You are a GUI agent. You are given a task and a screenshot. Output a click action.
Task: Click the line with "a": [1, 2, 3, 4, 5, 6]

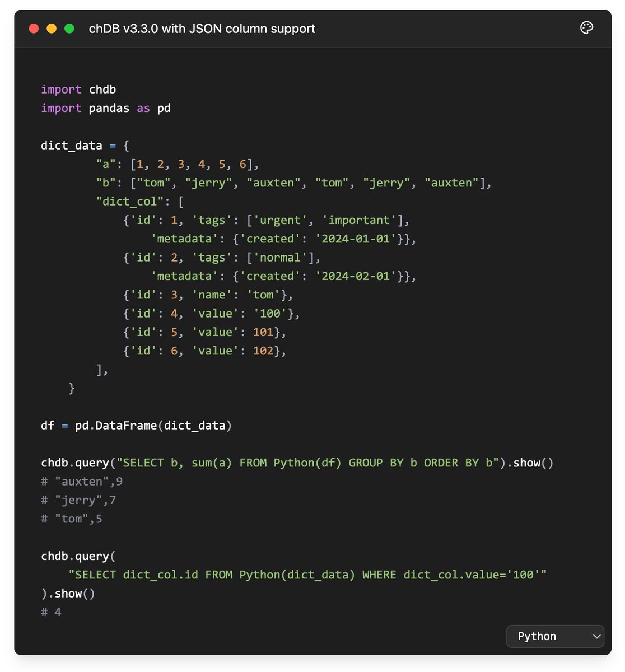tap(178, 164)
